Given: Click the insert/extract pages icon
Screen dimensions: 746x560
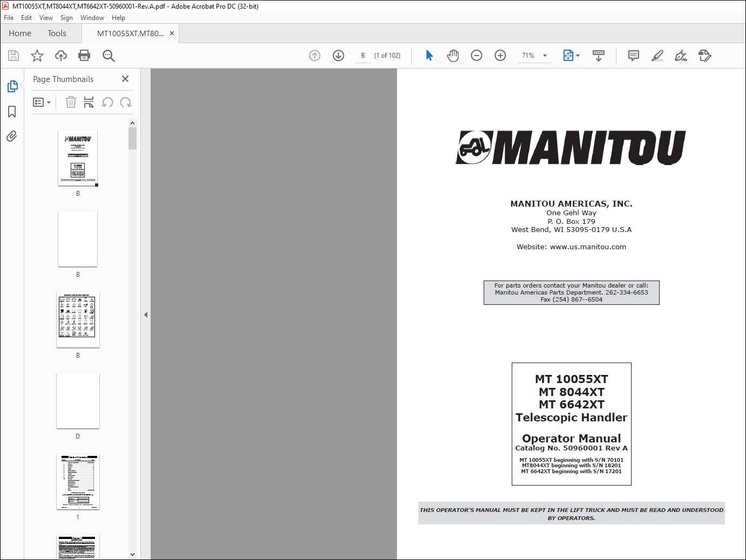Looking at the screenshot, I should point(89,102).
